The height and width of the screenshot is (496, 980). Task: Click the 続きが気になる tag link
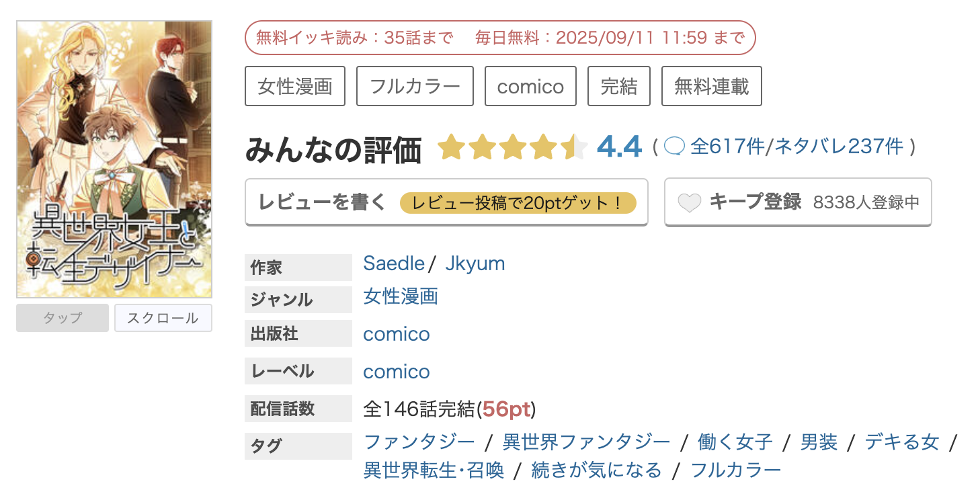[596, 470]
